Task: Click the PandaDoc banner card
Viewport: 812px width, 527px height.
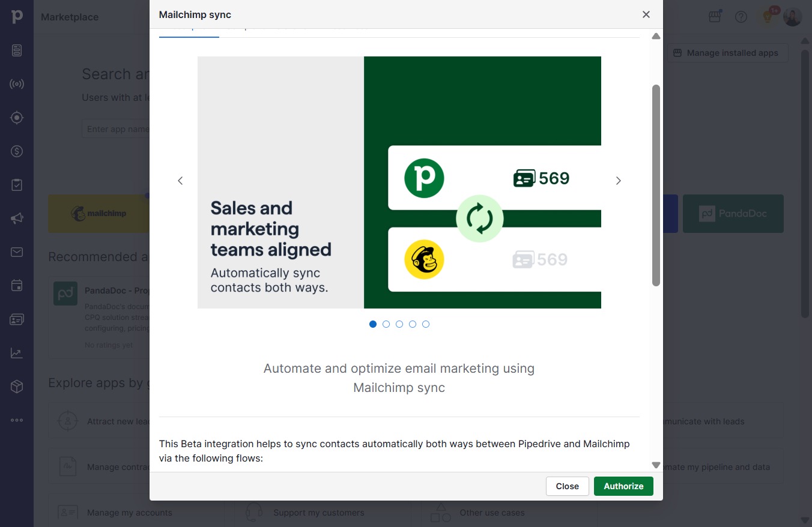Action: coord(733,214)
